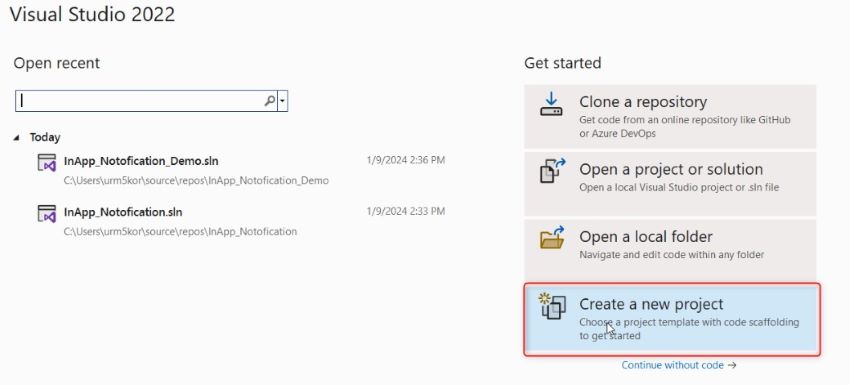Click the InApp_Notofication_Demo.sln solution file icon

point(47,162)
